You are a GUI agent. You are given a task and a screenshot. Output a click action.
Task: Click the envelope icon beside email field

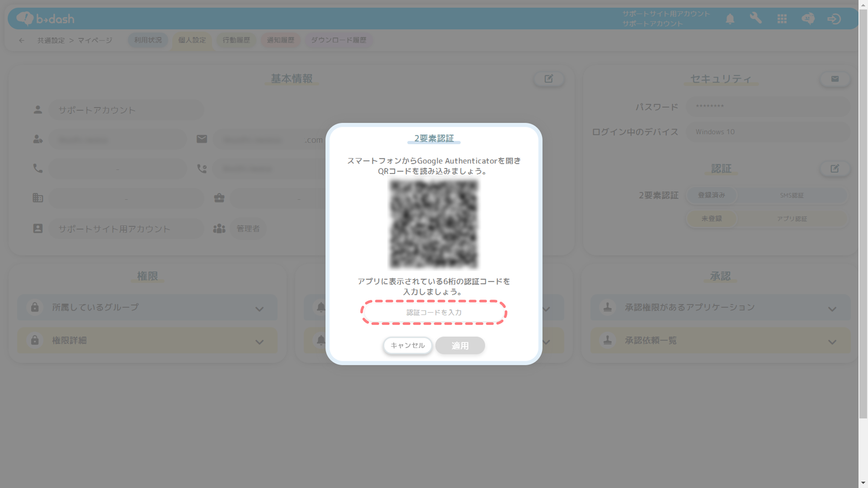(202, 139)
